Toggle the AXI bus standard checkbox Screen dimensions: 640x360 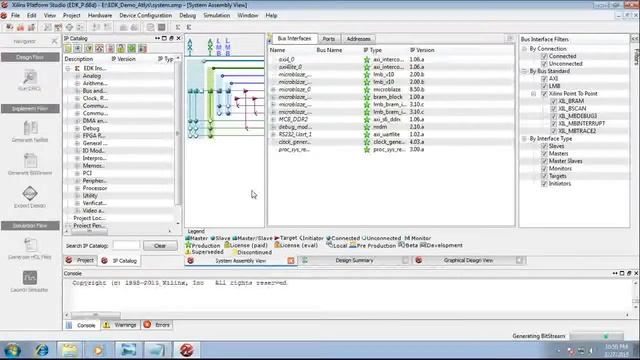544,79
